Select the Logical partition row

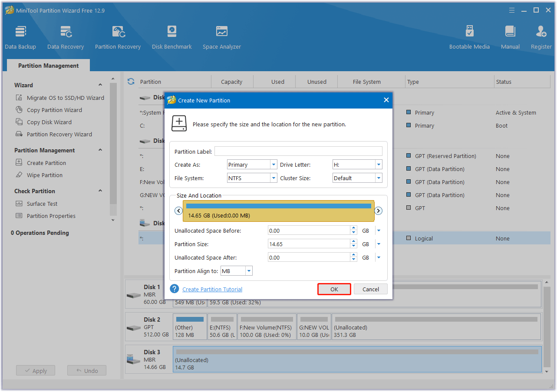point(344,238)
